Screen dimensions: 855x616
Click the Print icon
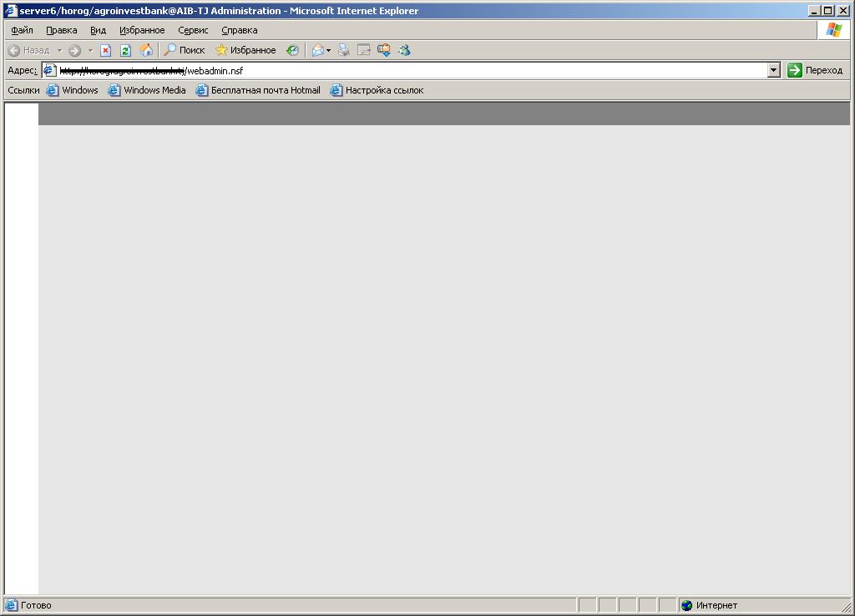click(343, 50)
